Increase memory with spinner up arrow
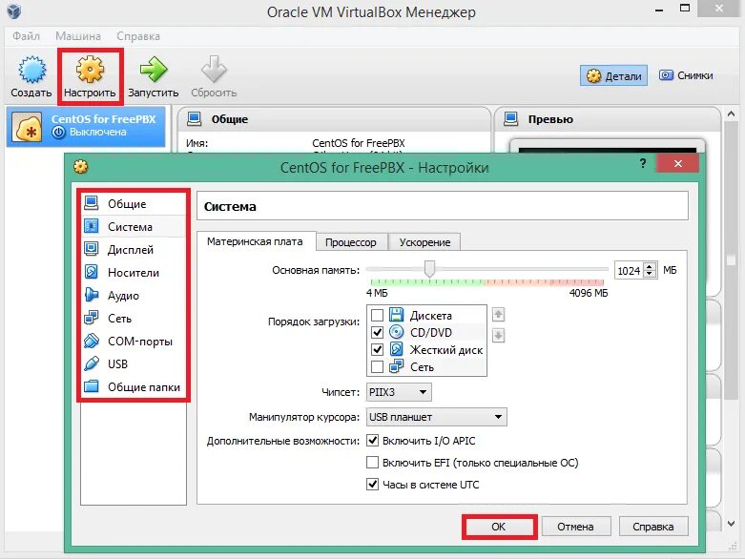 (650, 266)
